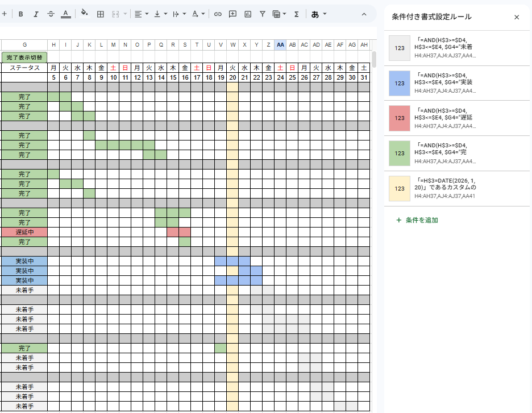Click the 完了表示切替 button
Image resolution: width=532 pixels, height=413 pixels.
click(x=24, y=57)
